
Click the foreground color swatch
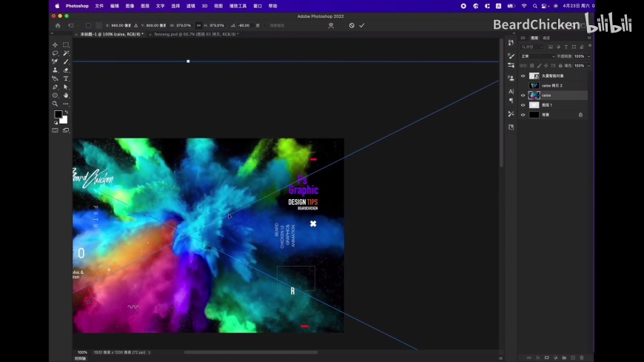pyautogui.click(x=58, y=114)
